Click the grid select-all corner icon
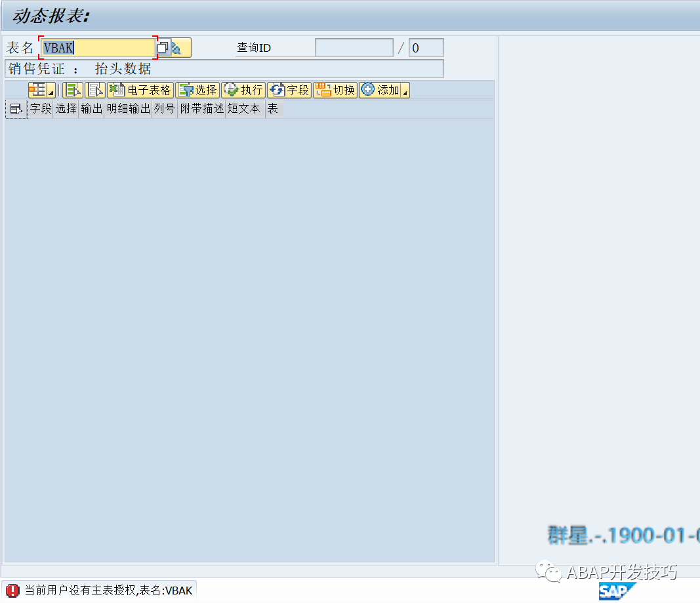700x603 pixels. coord(16,109)
